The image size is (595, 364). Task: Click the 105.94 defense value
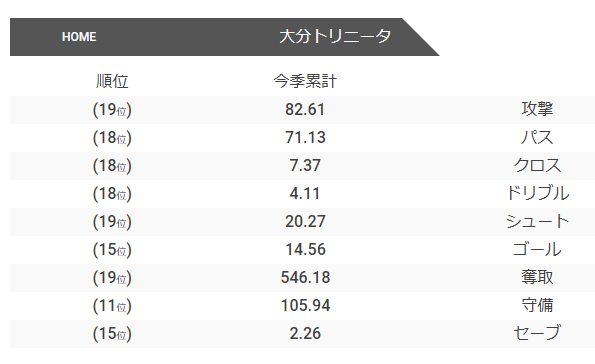pos(305,306)
